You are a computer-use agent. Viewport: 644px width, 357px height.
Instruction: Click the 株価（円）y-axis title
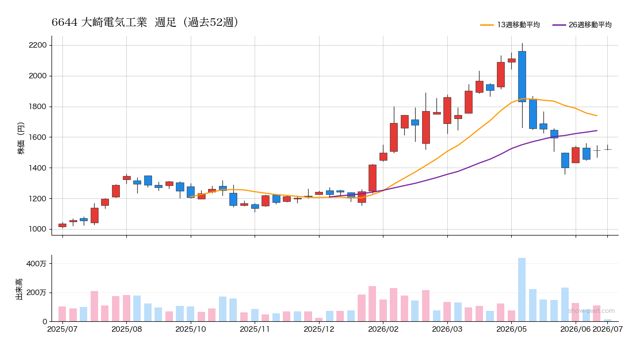(x=21, y=138)
